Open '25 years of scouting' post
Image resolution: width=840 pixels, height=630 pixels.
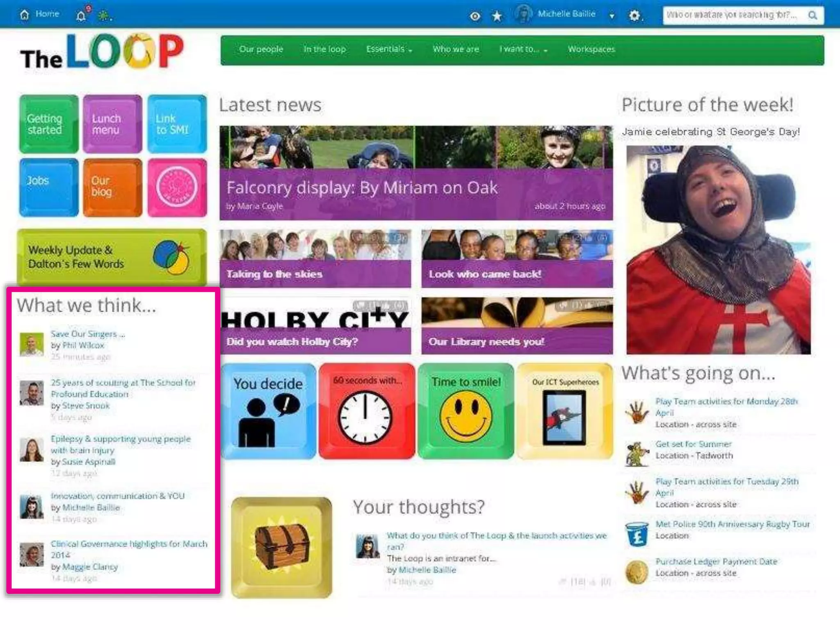click(123, 388)
